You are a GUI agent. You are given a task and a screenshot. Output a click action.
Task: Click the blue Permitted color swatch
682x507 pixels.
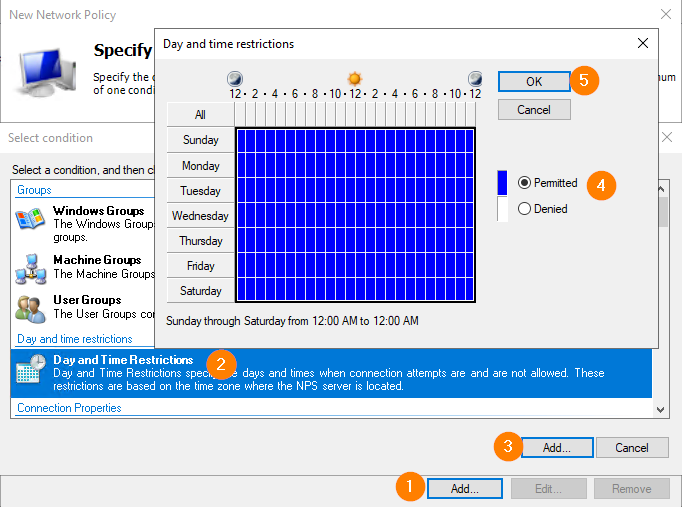click(503, 183)
